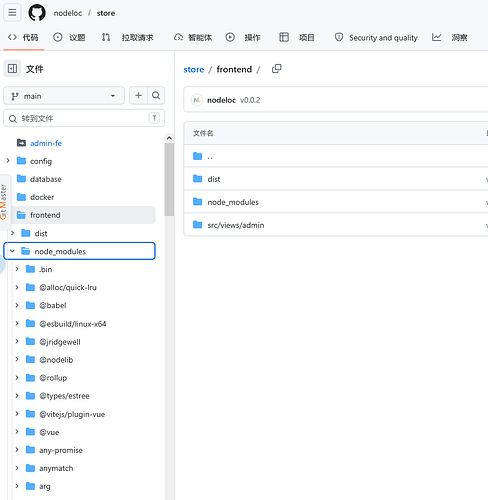Expand the dist folder under frontend
Image resolution: width=488 pixels, height=500 pixels.
[x=12, y=233]
